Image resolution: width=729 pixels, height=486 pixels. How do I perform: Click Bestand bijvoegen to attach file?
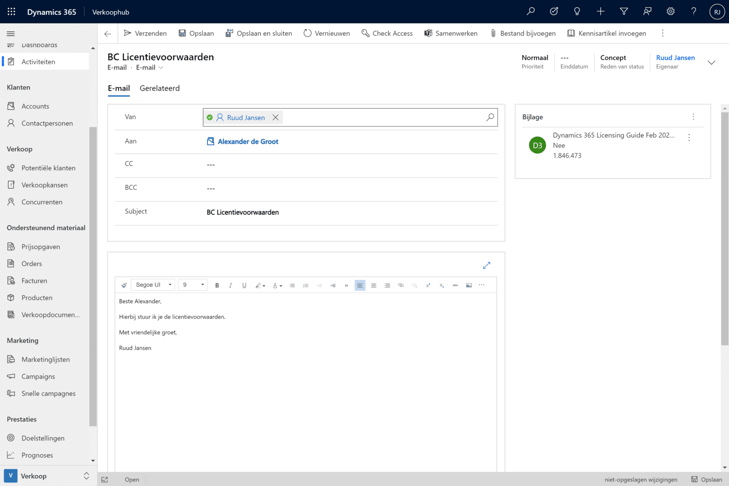coord(523,33)
